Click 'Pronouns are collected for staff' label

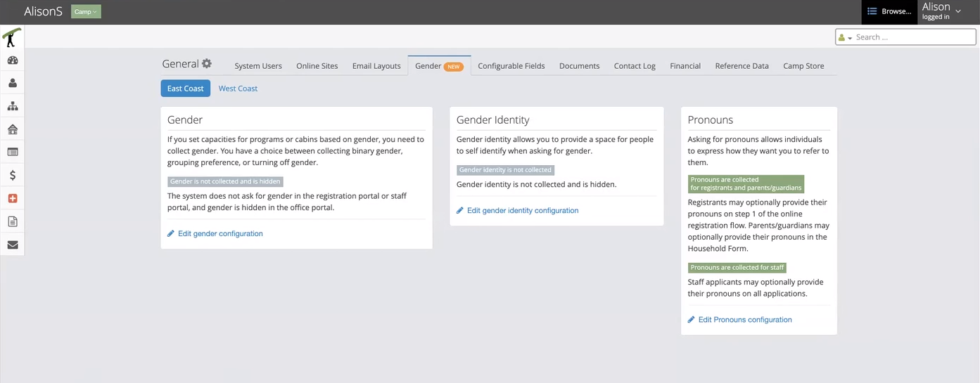pos(737,268)
